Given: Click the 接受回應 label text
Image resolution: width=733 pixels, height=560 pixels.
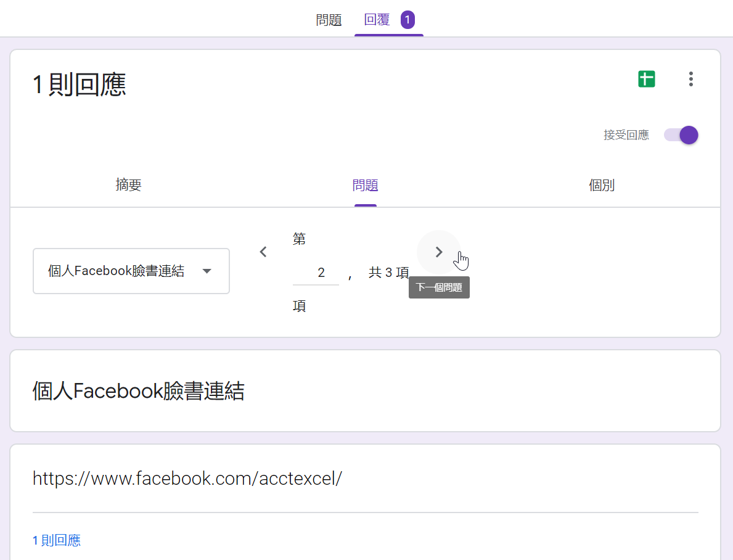Looking at the screenshot, I should coord(626,135).
